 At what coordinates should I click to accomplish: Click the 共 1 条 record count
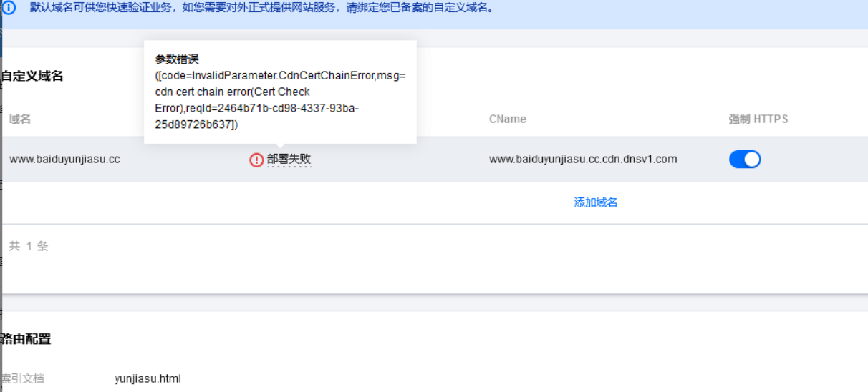(x=29, y=246)
